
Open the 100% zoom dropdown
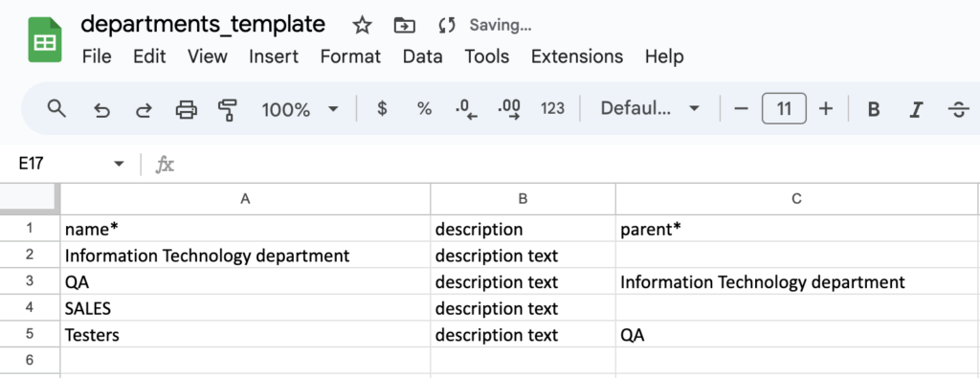tap(300, 110)
